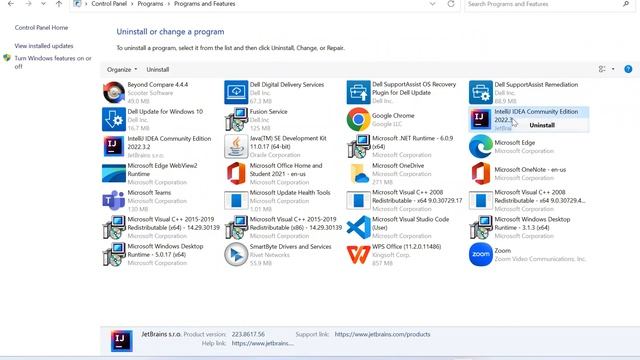Click the Uninstall context menu item
The height and width of the screenshot is (360, 640).
point(542,125)
